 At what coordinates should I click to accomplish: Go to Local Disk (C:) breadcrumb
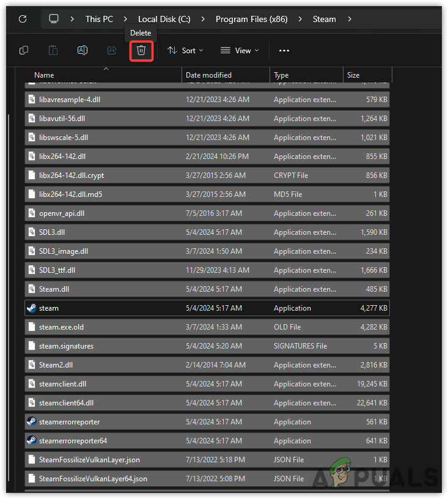164,19
